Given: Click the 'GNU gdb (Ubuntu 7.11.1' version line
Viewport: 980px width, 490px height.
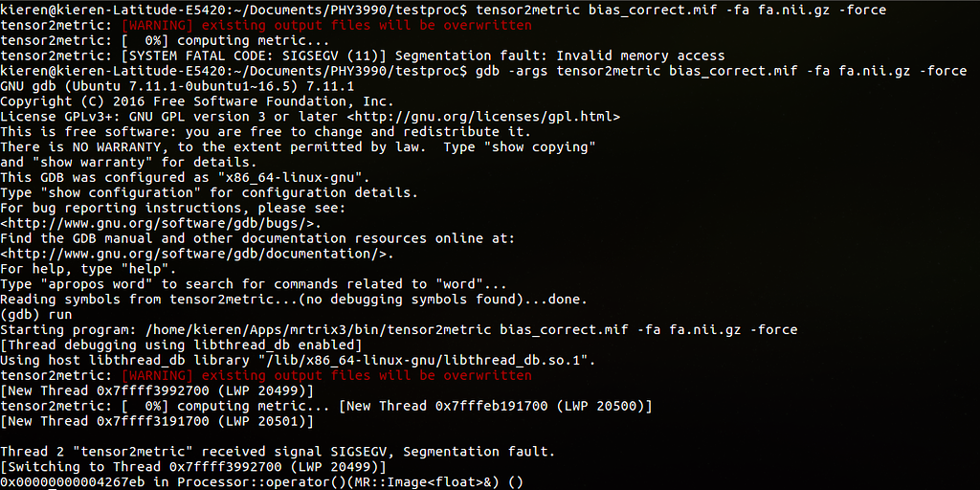Looking at the screenshot, I should 177,85.
